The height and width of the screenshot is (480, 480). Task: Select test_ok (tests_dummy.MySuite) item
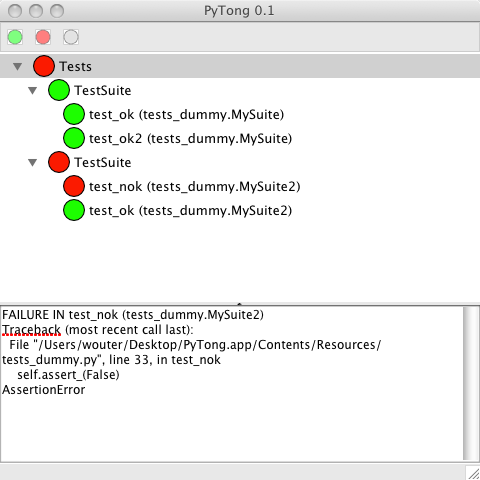click(x=186, y=115)
